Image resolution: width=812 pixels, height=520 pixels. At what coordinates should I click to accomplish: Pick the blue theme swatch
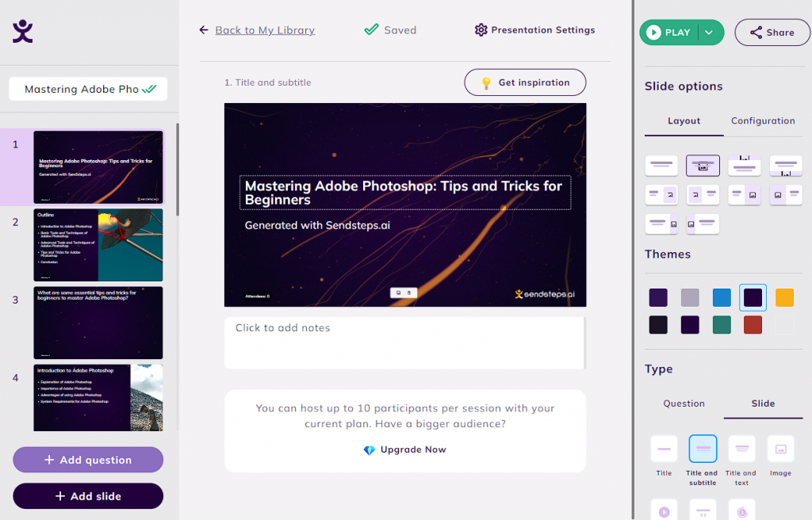(722, 297)
